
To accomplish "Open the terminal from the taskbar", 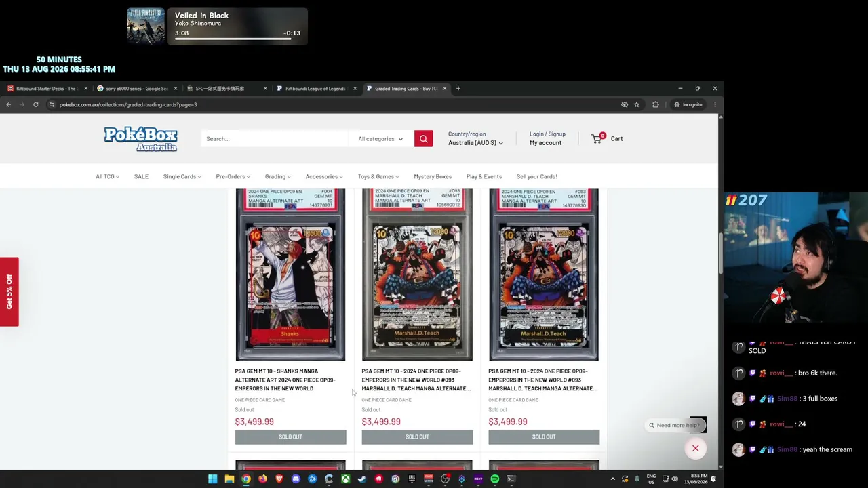I will 511,479.
